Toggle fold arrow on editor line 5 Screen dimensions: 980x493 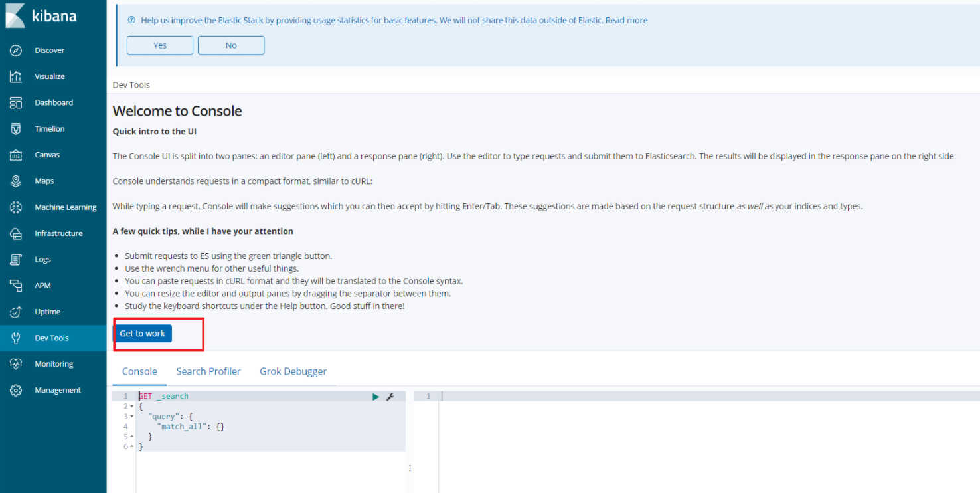132,437
